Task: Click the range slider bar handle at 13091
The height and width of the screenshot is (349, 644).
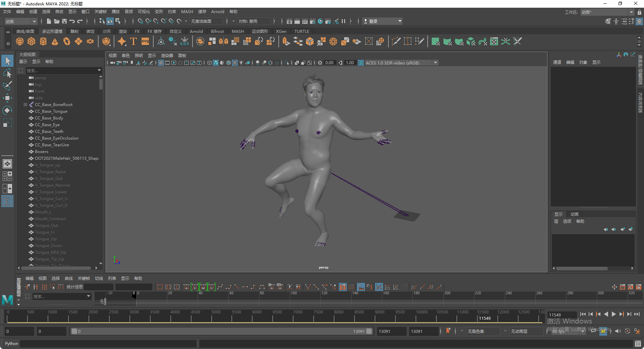Action: point(369,331)
